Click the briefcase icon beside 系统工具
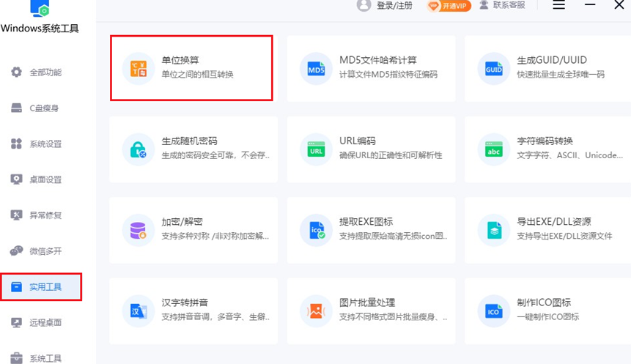631x364 pixels. tap(16, 357)
